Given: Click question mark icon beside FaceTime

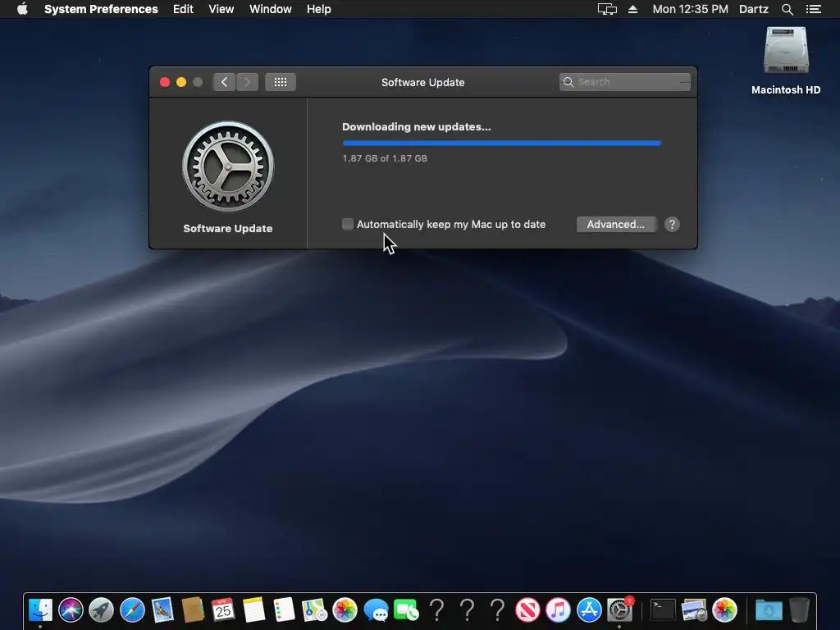Looking at the screenshot, I should [x=436, y=609].
